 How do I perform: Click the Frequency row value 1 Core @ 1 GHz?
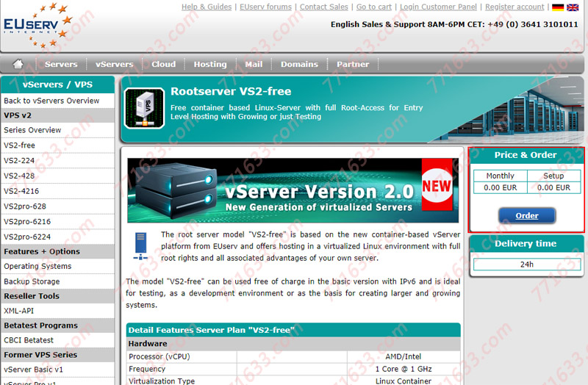click(404, 369)
